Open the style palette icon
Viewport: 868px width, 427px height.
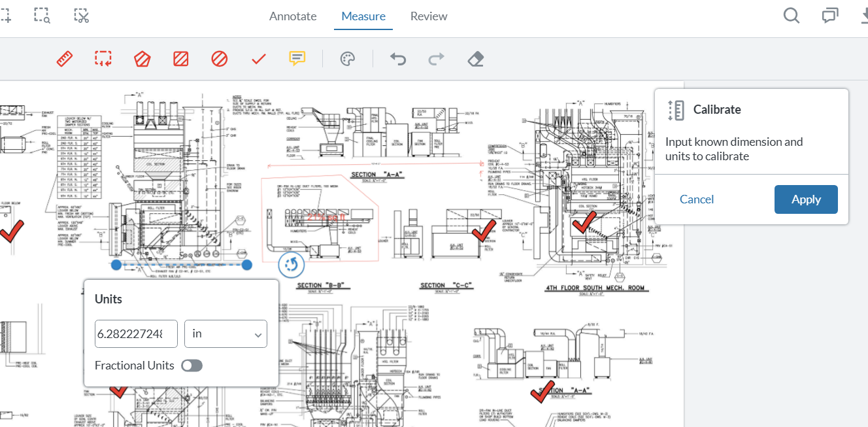point(347,60)
